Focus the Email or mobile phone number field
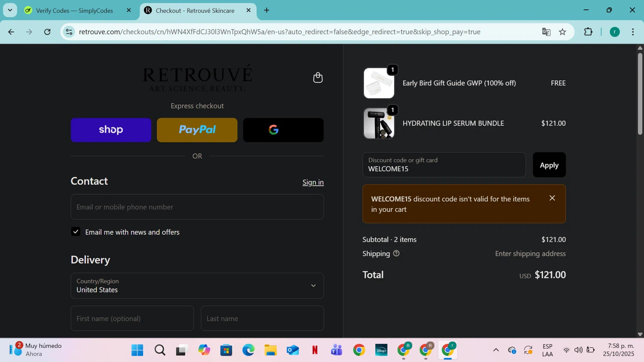The height and width of the screenshot is (362, 644). tap(197, 207)
